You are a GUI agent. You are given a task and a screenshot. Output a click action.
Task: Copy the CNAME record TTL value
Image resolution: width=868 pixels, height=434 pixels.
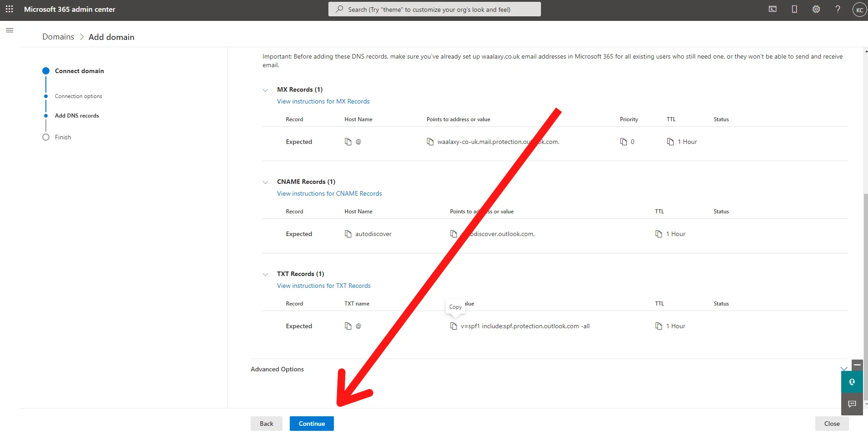point(659,234)
